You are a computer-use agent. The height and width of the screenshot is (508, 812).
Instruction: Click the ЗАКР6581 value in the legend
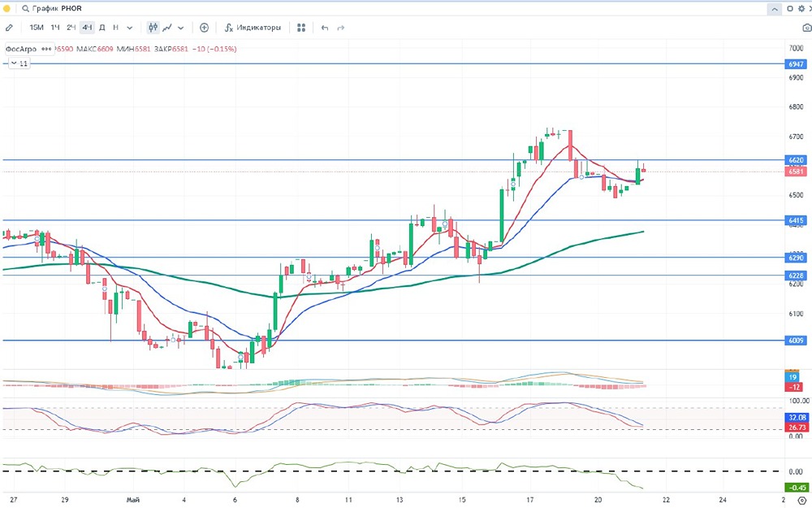click(x=171, y=50)
